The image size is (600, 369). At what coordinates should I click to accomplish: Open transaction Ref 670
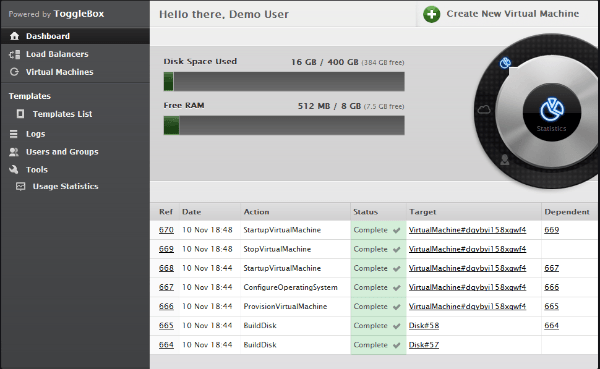(x=166, y=230)
